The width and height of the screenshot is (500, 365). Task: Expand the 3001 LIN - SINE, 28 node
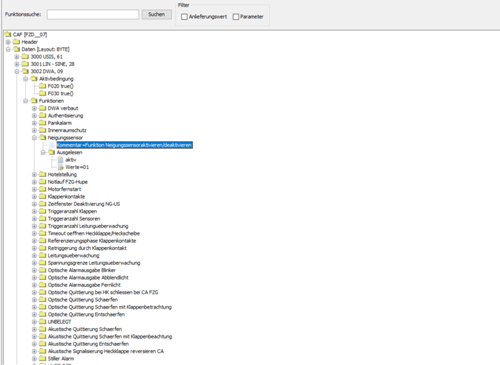tap(17, 64)
